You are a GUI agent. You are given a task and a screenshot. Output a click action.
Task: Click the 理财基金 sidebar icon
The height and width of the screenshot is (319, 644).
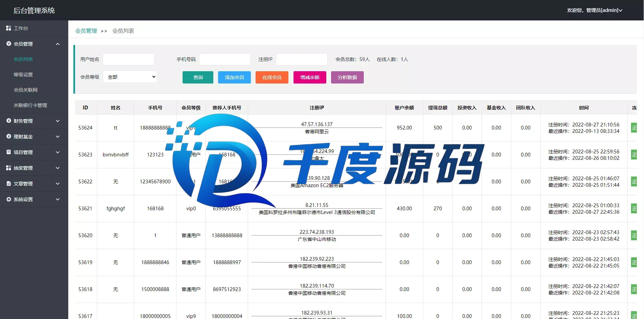tap(9, 136)
